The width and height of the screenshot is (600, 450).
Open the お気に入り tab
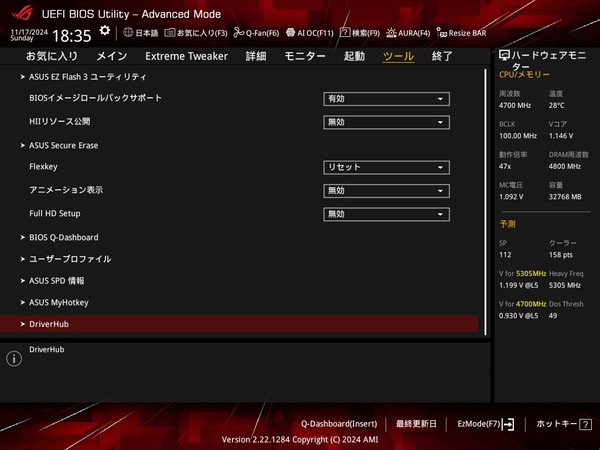(x=52, y=56)
